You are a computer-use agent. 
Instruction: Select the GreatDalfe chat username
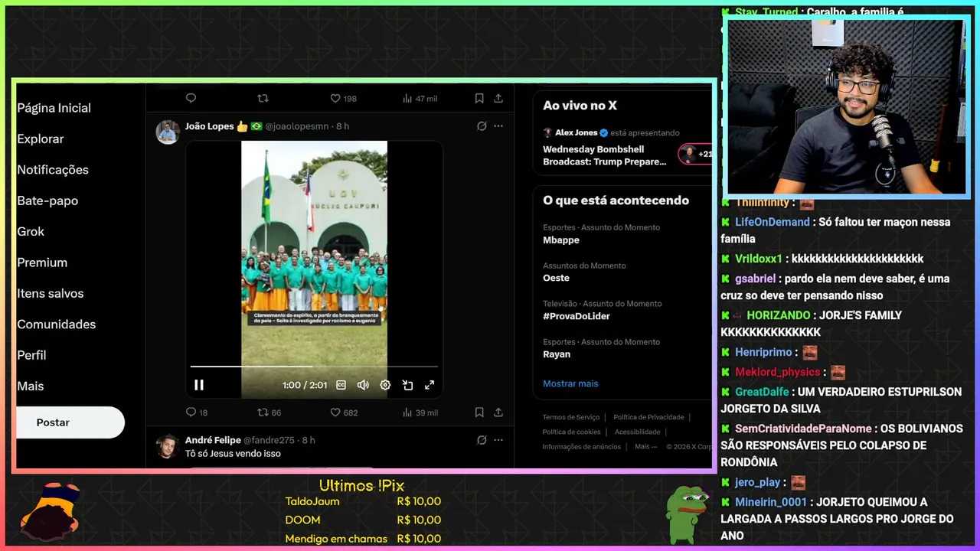click(x=763, y=392)
